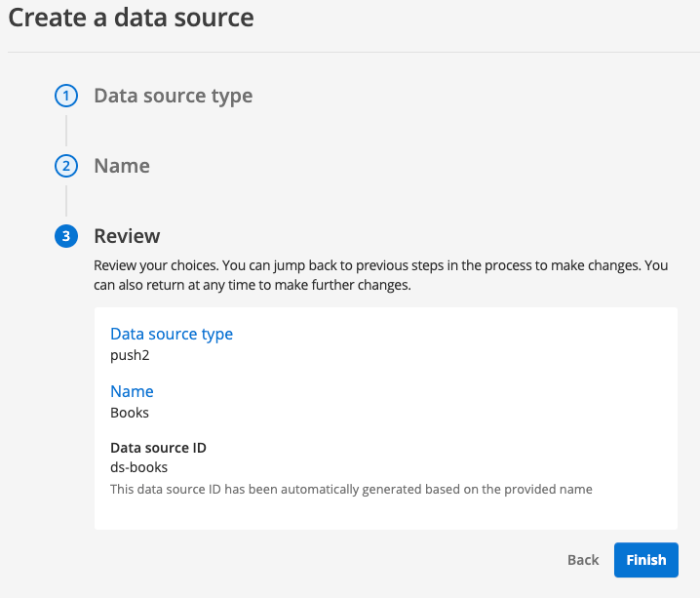This screenshot has width=700, height=598.
Task: Click the filled step 3 circle icon
Action: point(65,236)
